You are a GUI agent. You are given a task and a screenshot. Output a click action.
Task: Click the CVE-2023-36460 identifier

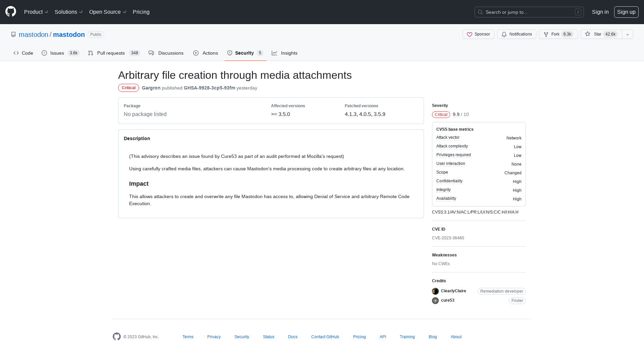pyautogui.click(x=448, y=238)
